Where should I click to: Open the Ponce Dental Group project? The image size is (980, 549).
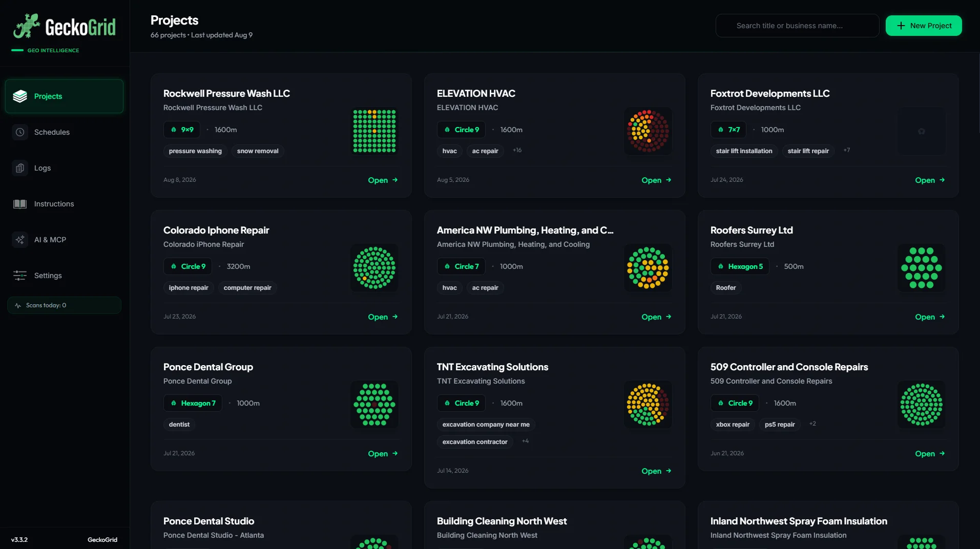383,454
